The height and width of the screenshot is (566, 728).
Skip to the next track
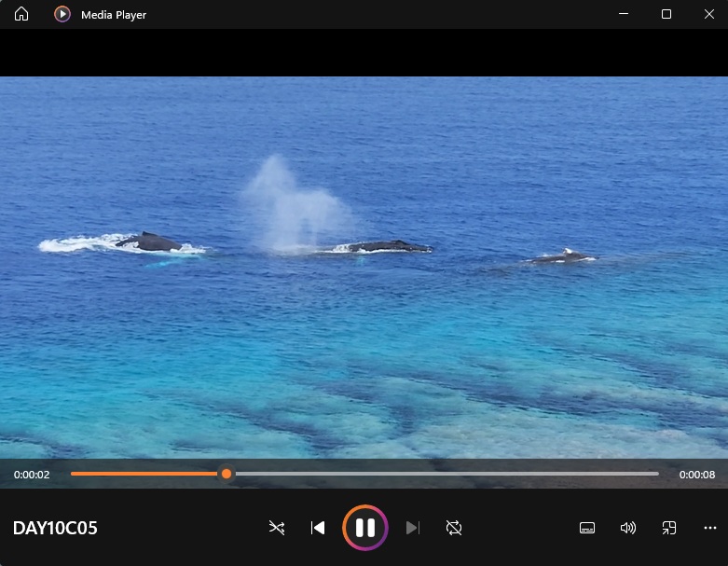tap(413, 528)
